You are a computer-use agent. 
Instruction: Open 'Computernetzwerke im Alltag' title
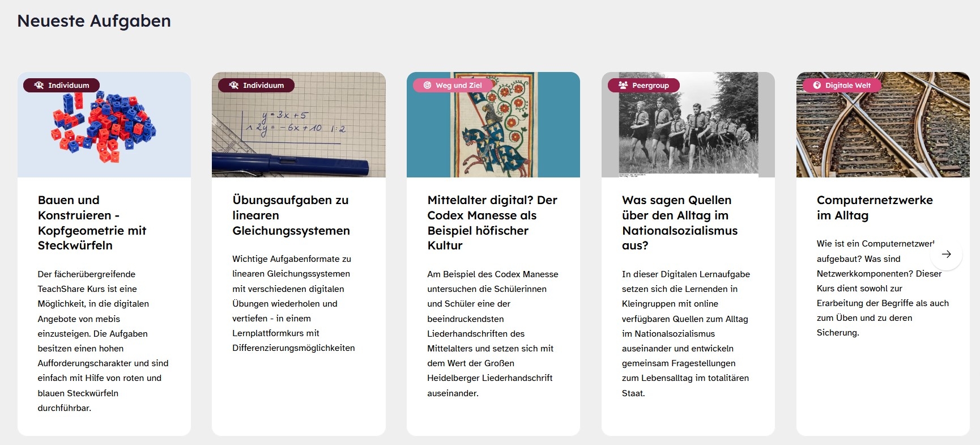(875, 207)
